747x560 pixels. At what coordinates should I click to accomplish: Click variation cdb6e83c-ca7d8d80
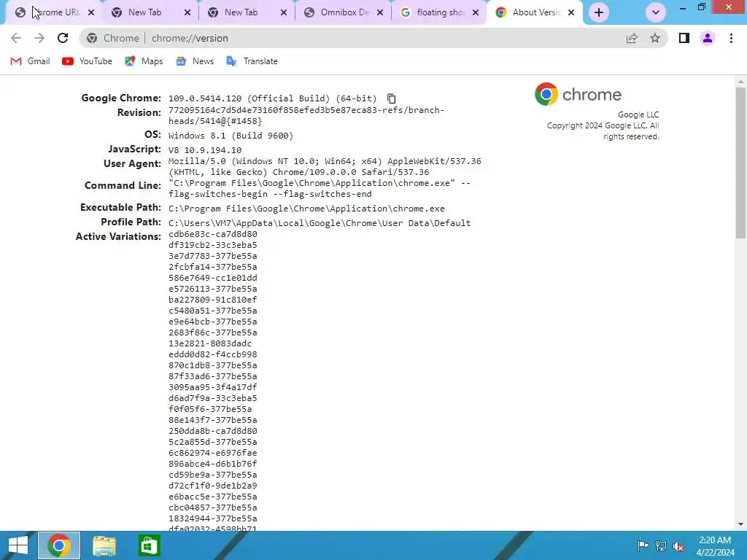coord(213,234)
